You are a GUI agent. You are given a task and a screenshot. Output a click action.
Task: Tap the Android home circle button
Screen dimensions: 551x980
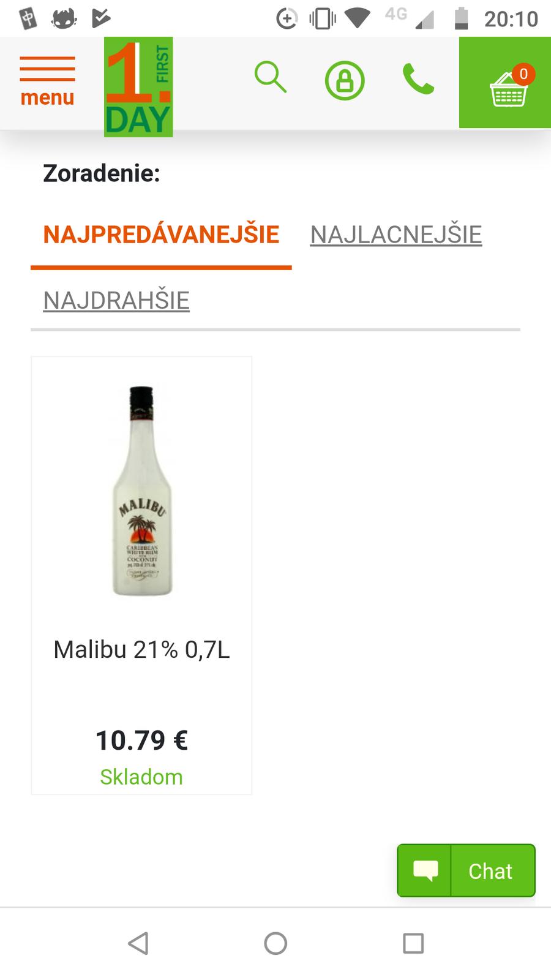point(275,943)
